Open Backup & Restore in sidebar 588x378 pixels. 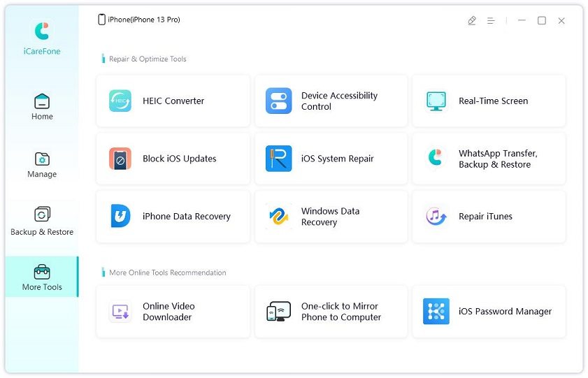pos(42,221)
